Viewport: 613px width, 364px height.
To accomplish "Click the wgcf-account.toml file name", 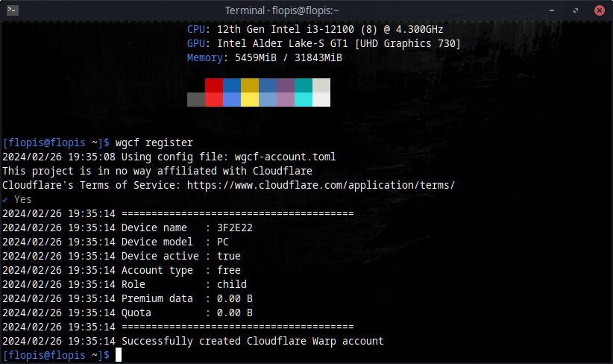I will [x=286, y=157].
